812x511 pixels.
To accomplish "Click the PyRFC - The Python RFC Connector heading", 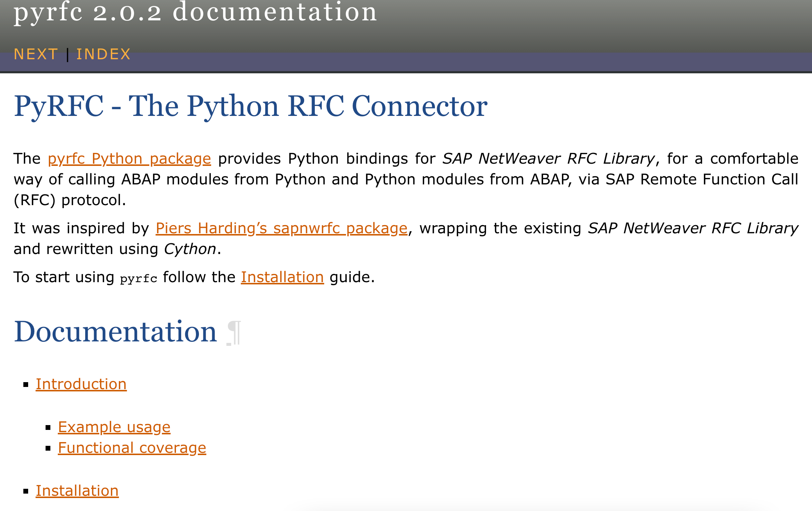I will coord(250,106).
